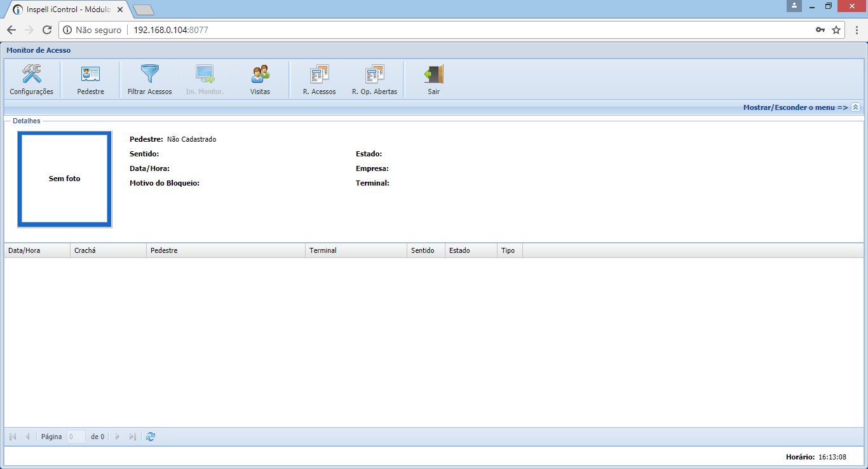
Task: Open the Visitas people icon
Action: click(x=260, y=74)
